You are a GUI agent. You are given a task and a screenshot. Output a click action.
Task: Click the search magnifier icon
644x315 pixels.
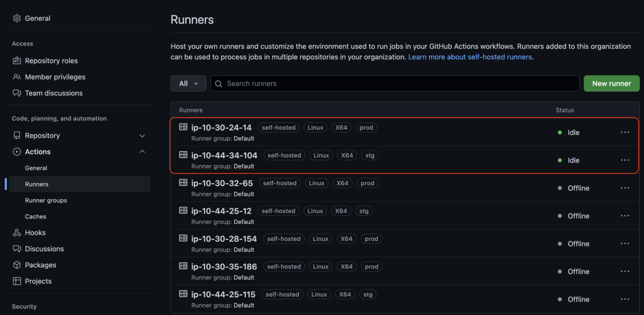(x=219, y=84)
